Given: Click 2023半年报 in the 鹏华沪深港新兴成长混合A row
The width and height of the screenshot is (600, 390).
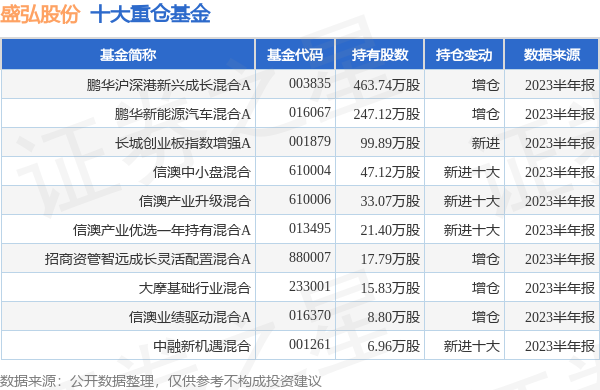Looking at the screenshot, I should coord(560,85).
